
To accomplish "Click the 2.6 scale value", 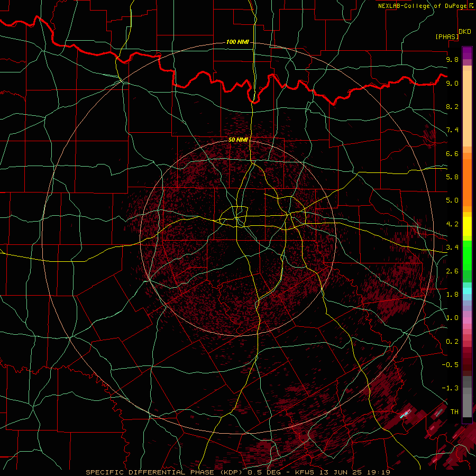I will tap(452, 271).
